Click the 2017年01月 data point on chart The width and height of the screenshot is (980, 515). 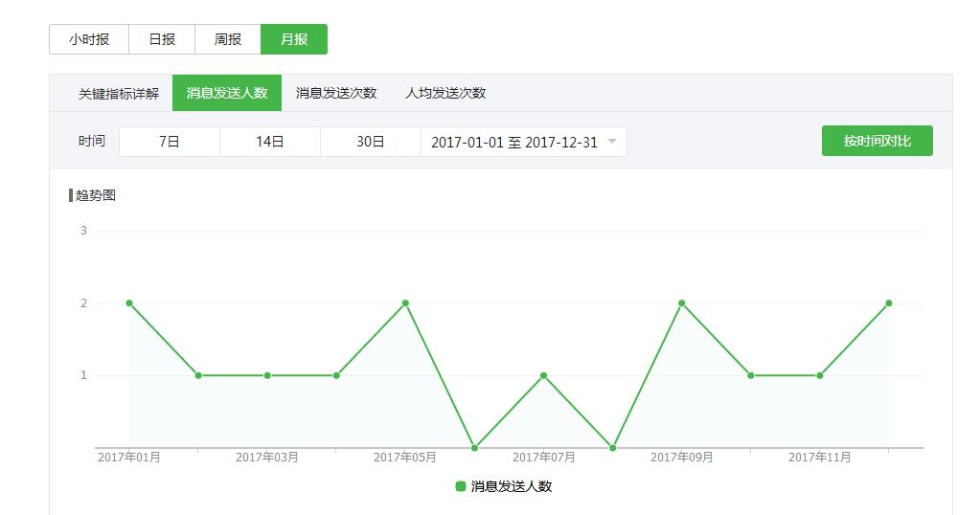(129, 303)
